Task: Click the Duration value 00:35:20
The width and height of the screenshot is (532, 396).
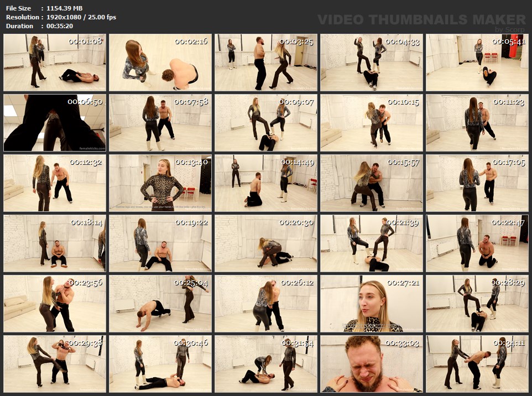Action: tap(60, 26)
